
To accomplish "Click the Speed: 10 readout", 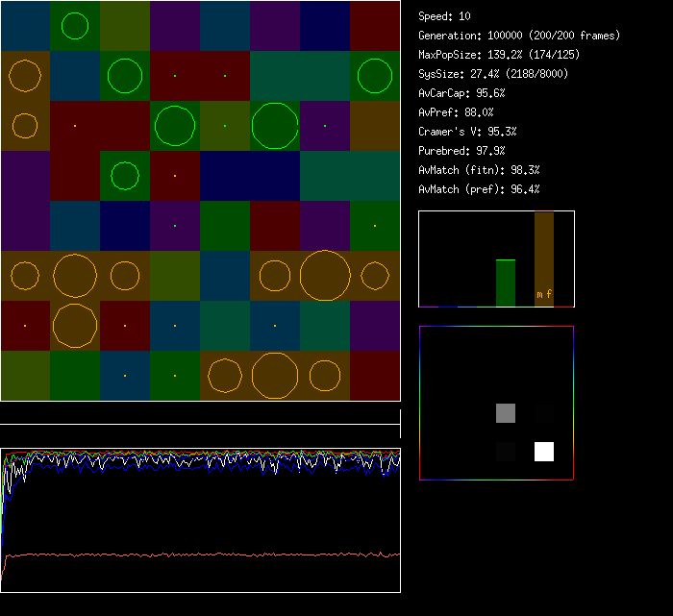I will point(444,16).
